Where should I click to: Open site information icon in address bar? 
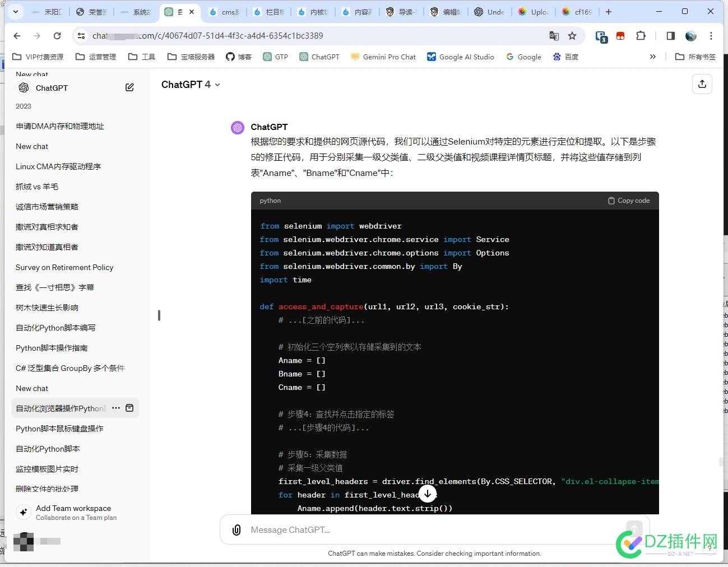(x=81, y=36)
